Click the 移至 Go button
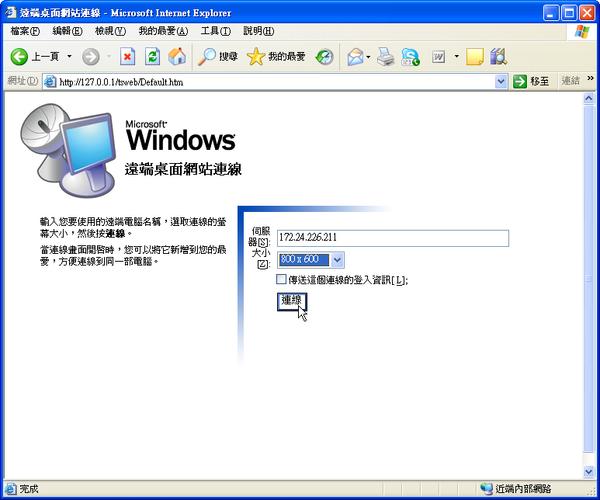This screenshot has width=600, height=500. pos(531,81)
